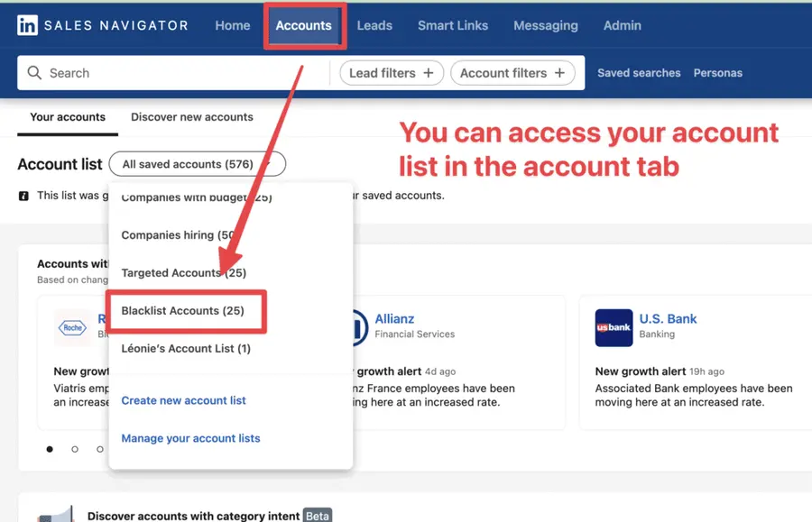
Task: Click the plus icon on Account filters
Action: [x=558, y=72]
